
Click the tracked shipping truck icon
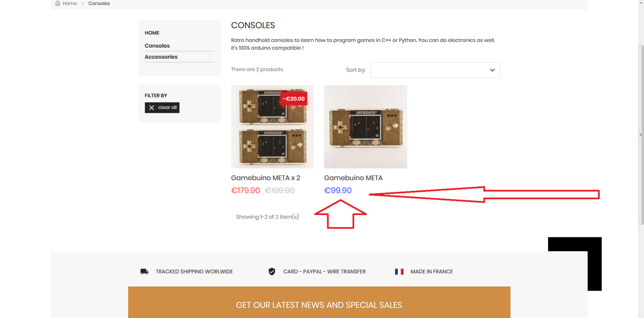(x=144, y=272)
